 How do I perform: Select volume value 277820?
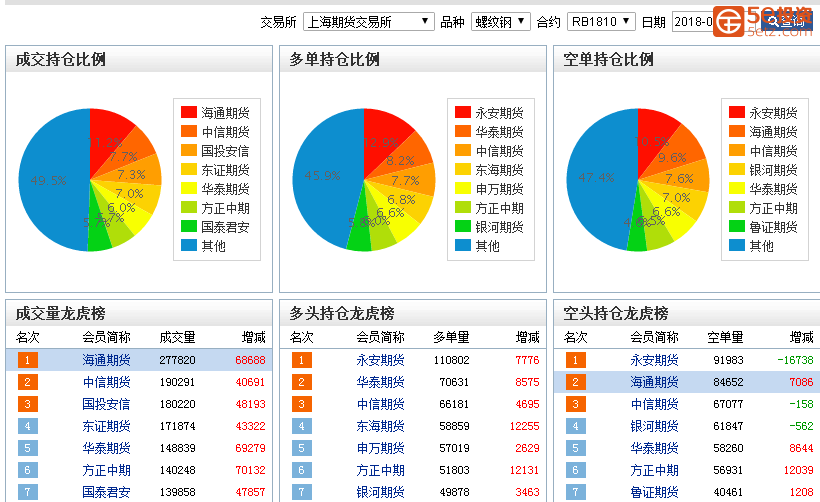pyautogui.click(x=177, y=360)
